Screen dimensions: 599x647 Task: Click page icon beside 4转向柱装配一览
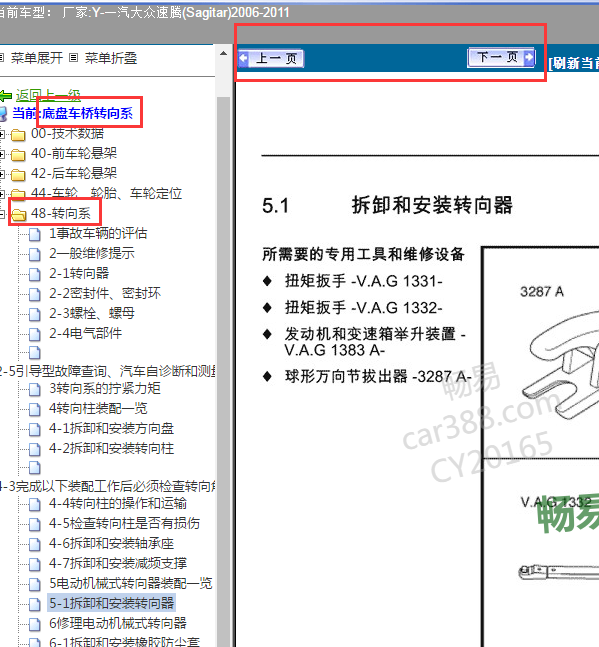35,409
